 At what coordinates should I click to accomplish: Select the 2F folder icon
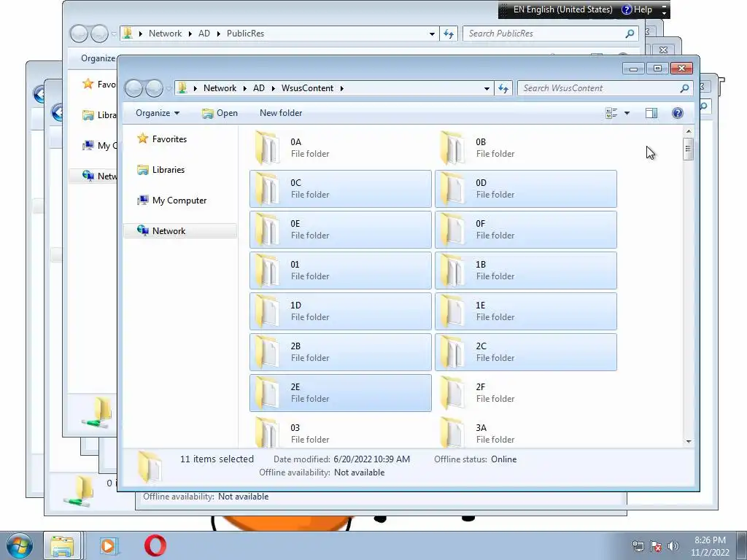coord(452,393)
